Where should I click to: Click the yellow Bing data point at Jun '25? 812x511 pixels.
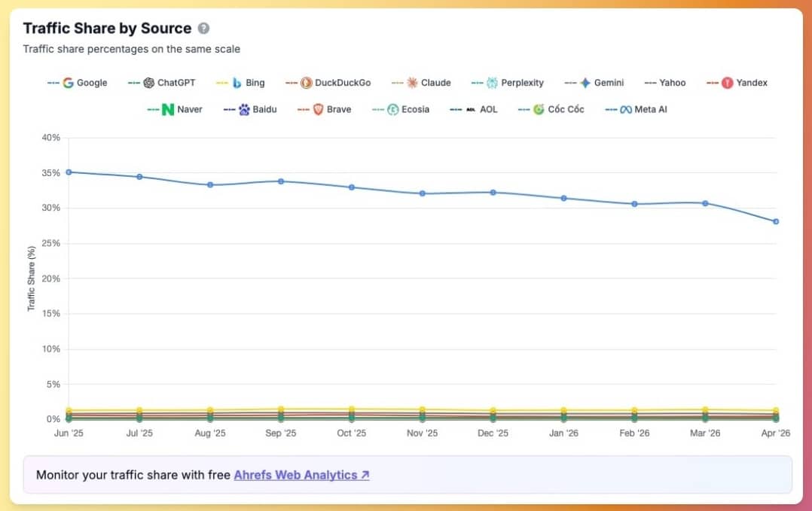pos(69,410)
